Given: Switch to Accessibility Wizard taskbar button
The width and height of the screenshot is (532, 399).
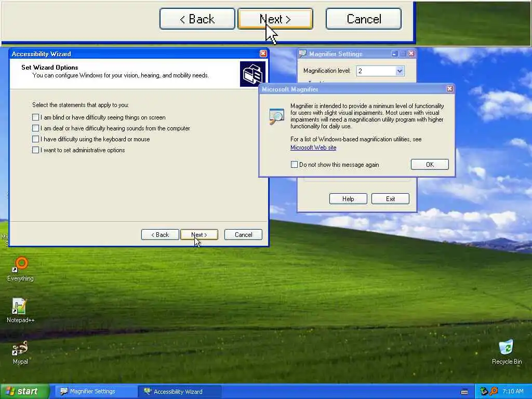Looking at the screenshot, I should tap(180, 391).
